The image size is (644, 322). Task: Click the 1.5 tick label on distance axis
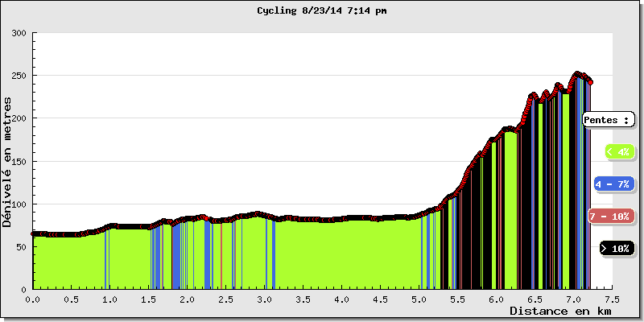pyautogui.click(x=149, y=299)
